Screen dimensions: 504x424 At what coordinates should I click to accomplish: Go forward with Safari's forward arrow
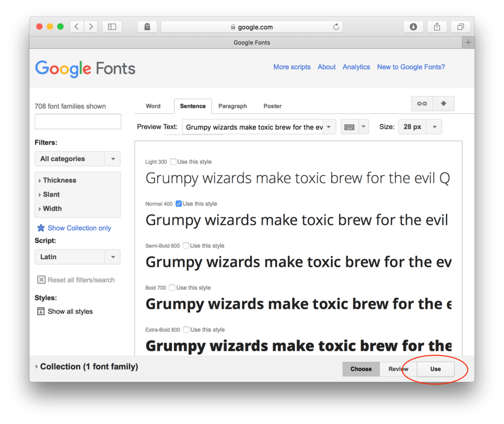[91, 27]
